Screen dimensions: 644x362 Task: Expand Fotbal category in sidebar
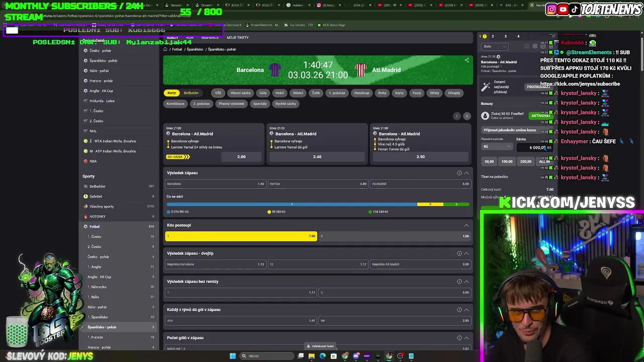tap(119, 226)
